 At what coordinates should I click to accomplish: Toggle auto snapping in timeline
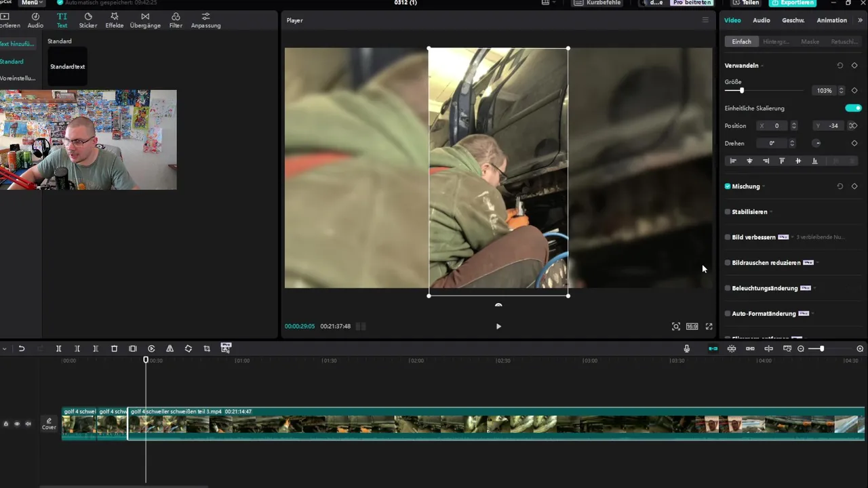(x=732, y=348)
